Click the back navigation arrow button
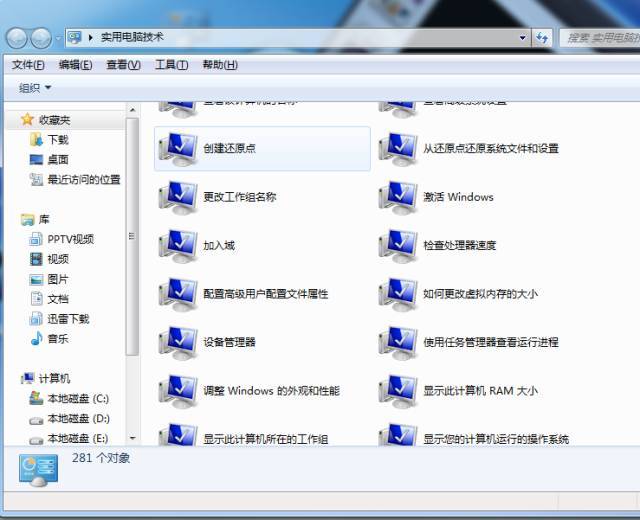 tap(17, 38)
